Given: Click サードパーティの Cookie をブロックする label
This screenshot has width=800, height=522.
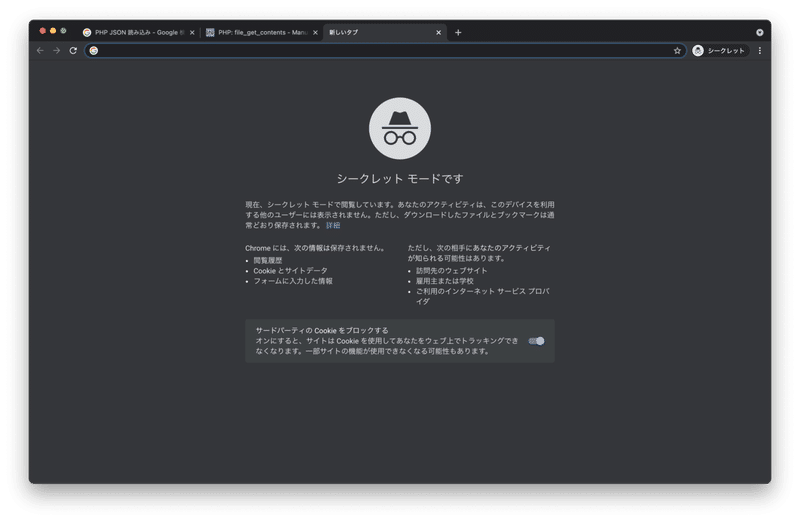Looking at the screenshot, I should 322,331.
